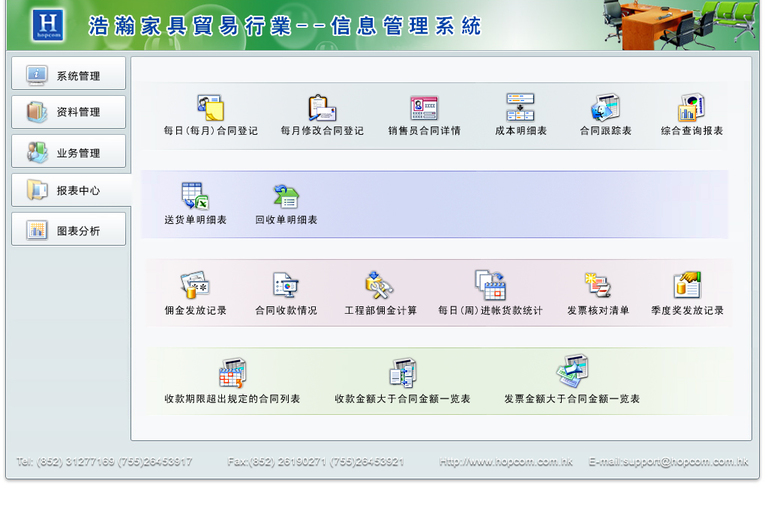Open 发票核对清单 icon

click(598, 286)
